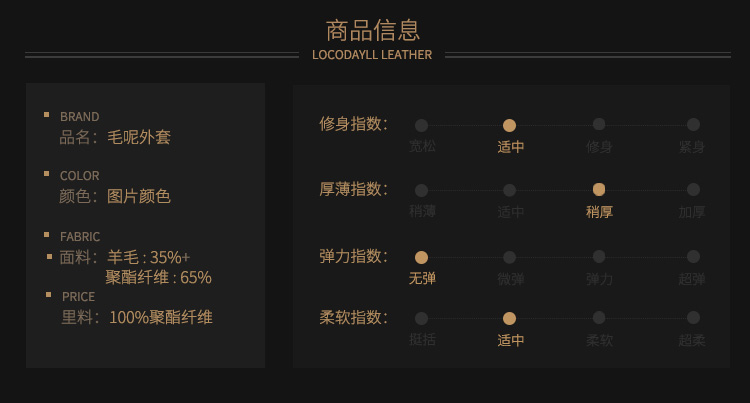Select 宽松 dot on 修身指数 scale
The width and height of the screenshot is (750, 403).
(421, 125)
